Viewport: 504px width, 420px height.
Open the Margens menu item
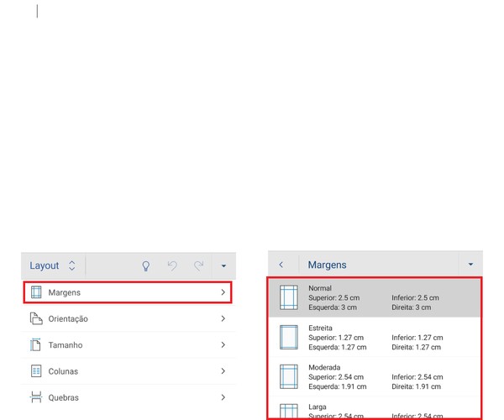[x=128, y=292]
